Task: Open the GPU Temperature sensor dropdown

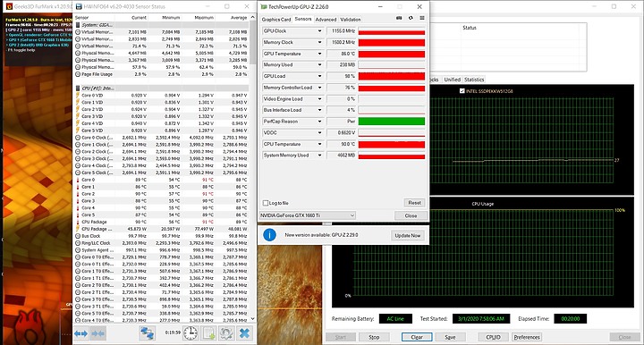Action: click(319, 54)
